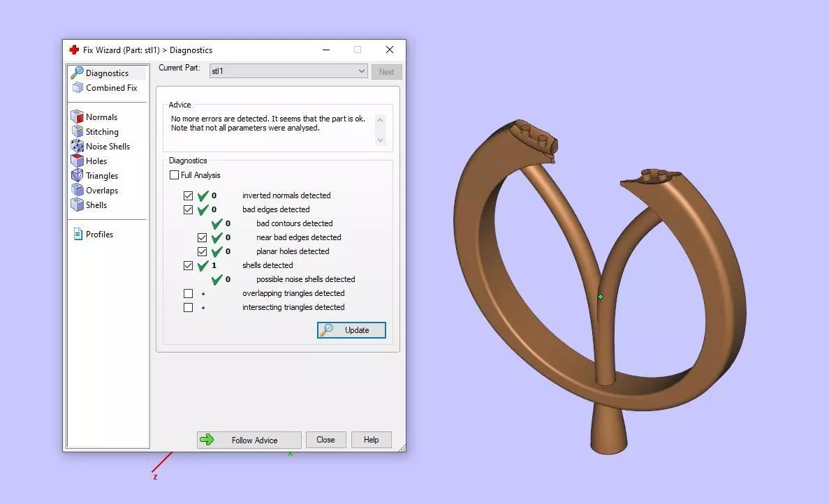Open Shells fix page
Screen dimensions: 829x504
[x=96, y=205]
